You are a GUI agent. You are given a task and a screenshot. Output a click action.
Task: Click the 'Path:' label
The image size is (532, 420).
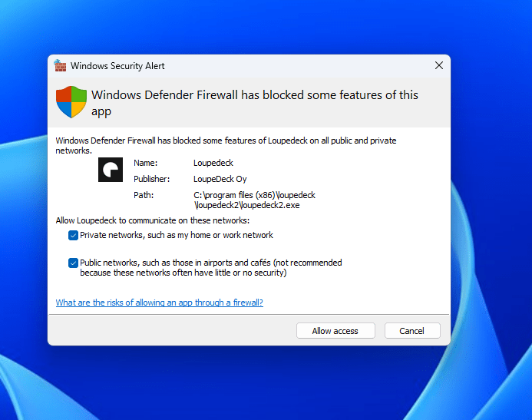tap(144, 195)
